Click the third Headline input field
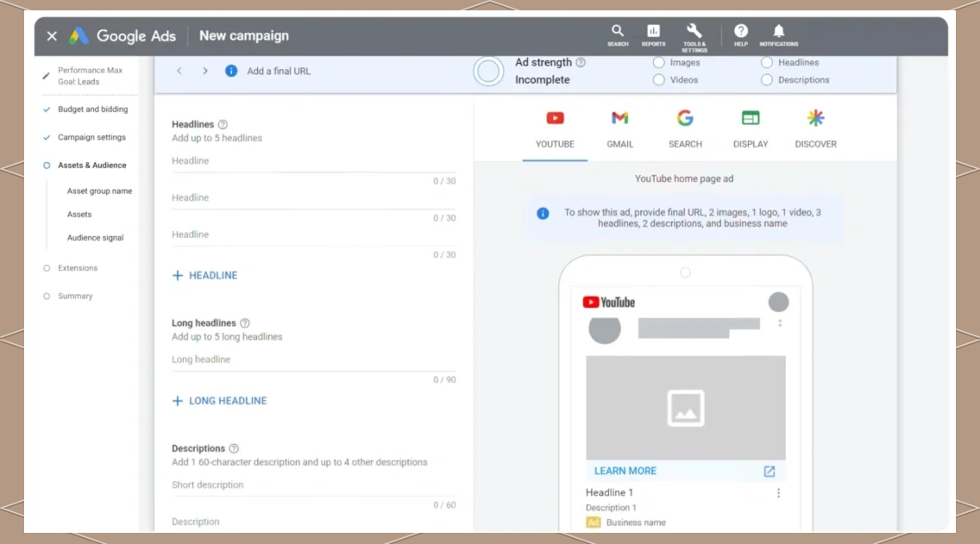This screenshot has width=980, height=544. [x=314, y=235]
